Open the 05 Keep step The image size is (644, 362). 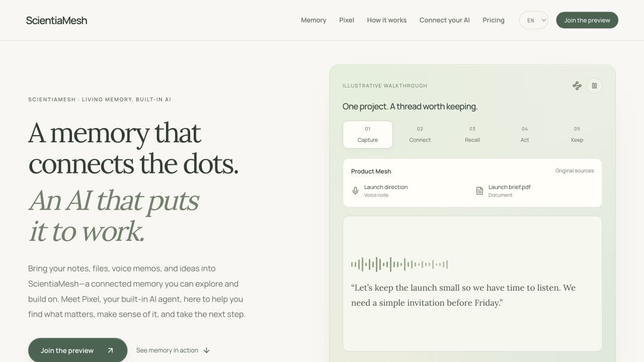(x=577, y=134)
